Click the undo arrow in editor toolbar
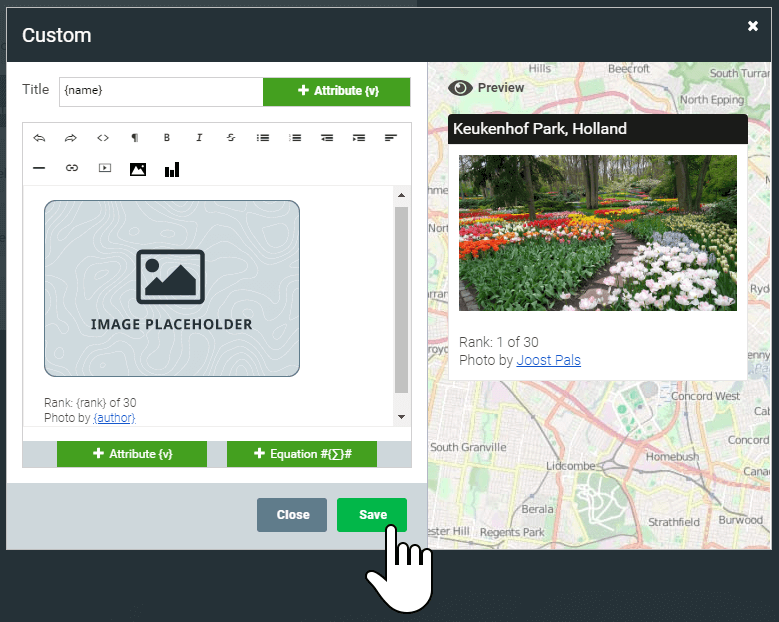The image size is (779, 622). click(x=39, y=138)
